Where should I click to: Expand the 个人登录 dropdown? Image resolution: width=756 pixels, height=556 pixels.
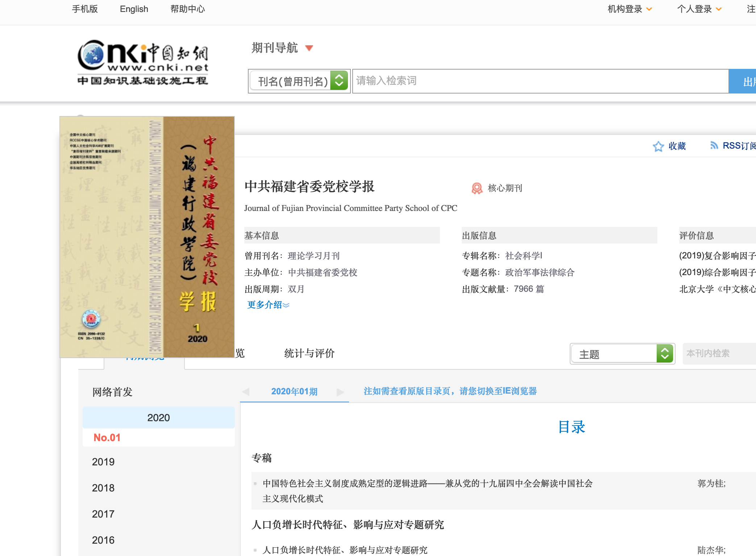pyautogui.click(x=699, y=9)
